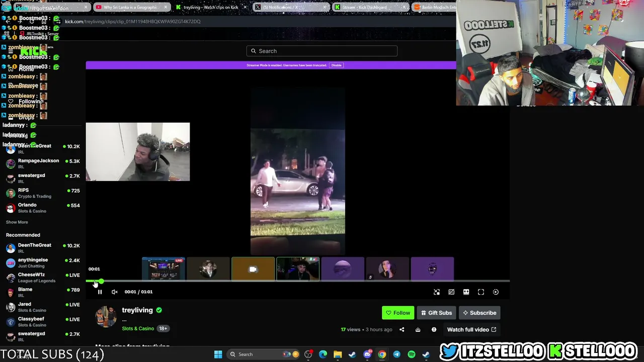The height and width of the screenshot is (362, 644).
Task: Open File Explorer from the taskbar
Action: pyautogui.click(x=338, y=354)
